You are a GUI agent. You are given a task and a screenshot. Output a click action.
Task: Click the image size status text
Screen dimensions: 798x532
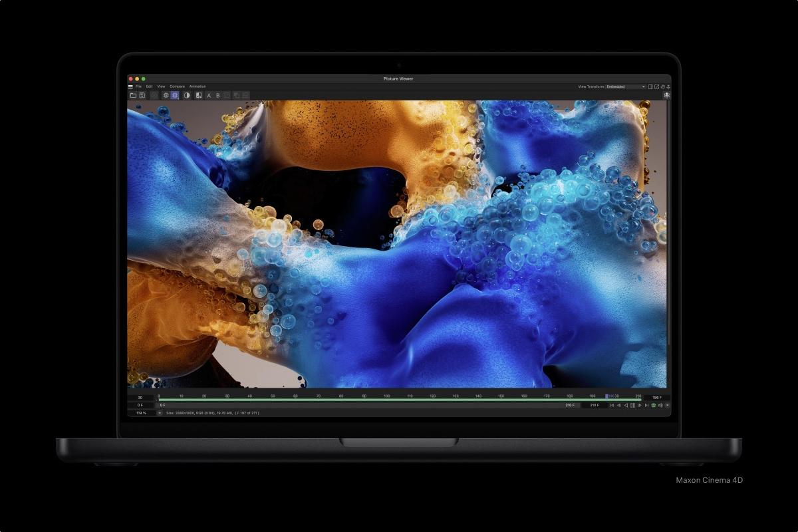coord(212,413)
